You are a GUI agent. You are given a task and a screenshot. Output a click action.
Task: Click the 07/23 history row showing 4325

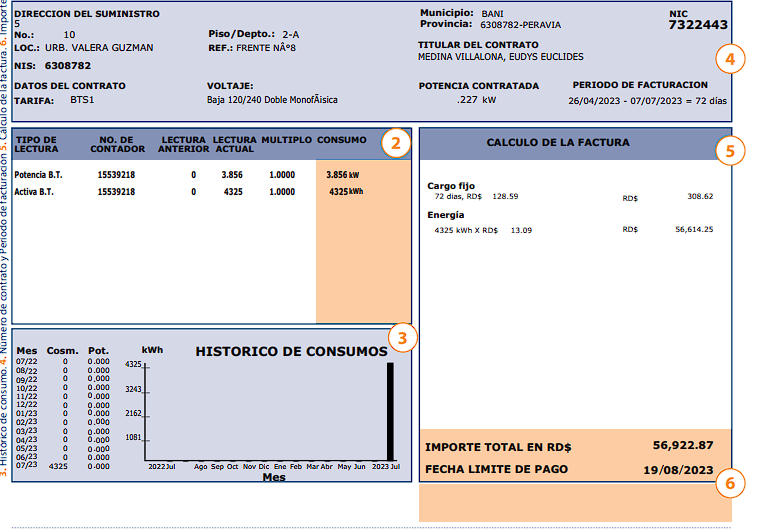click(63, 466)
